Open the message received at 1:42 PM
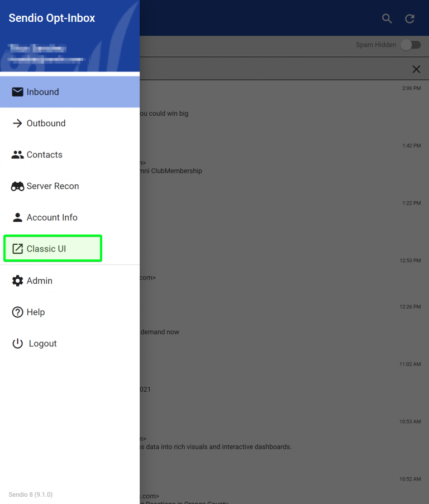The height and width of the screenshot is (504, 429). (284, 167)
